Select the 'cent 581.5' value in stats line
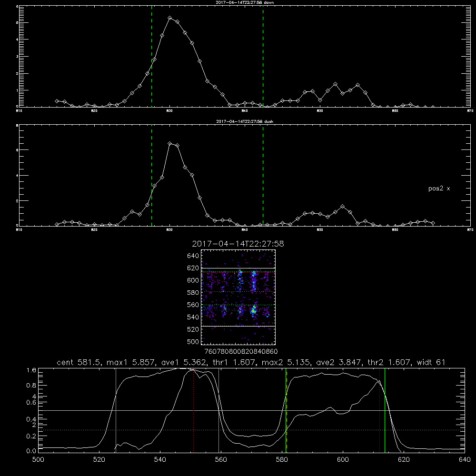This screenshot has height=476, width=476. (79, 362)
